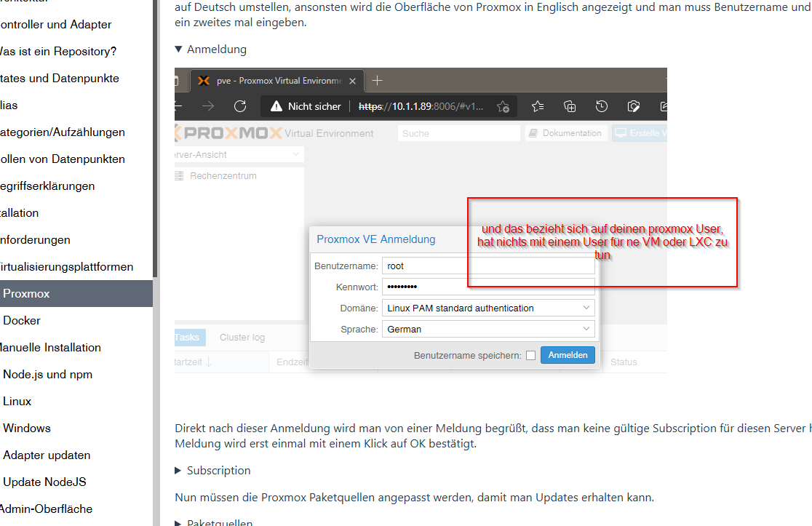Tick the Benutzername speichern checkbox
Viewport: 812px width, 526px height.
click(x=531, y=356)
